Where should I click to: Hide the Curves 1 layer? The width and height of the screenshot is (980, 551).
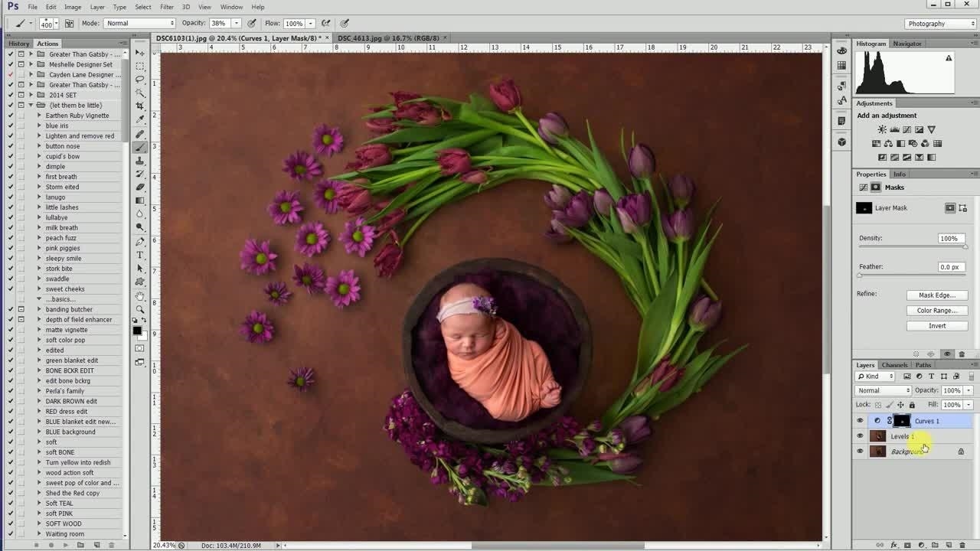click(x=860, y=421)
